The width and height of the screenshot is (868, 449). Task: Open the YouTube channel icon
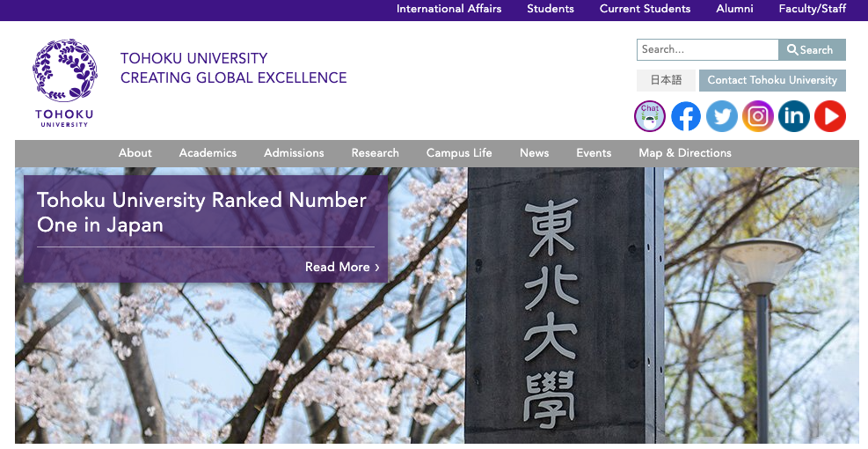[x=829, y=116]
